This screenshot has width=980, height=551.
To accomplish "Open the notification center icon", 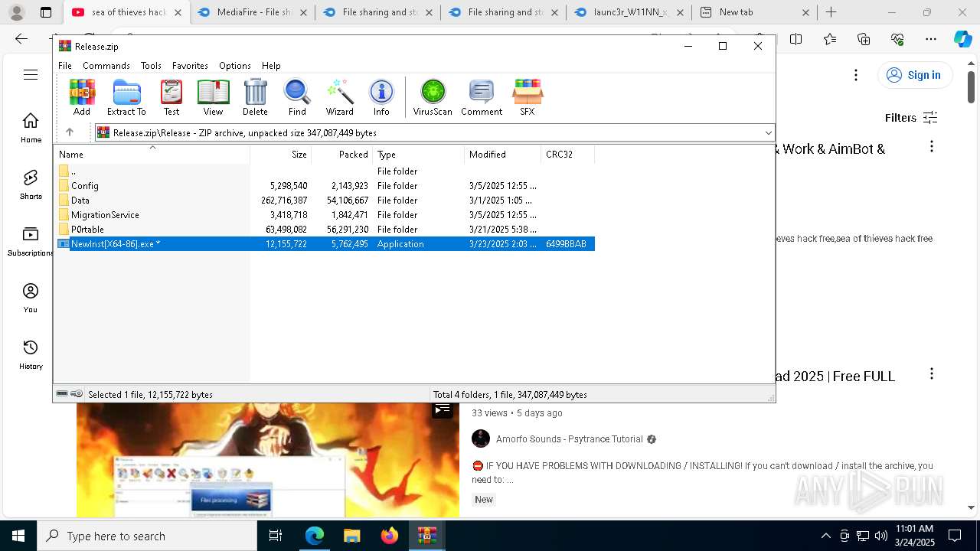I will click(955, 536).
